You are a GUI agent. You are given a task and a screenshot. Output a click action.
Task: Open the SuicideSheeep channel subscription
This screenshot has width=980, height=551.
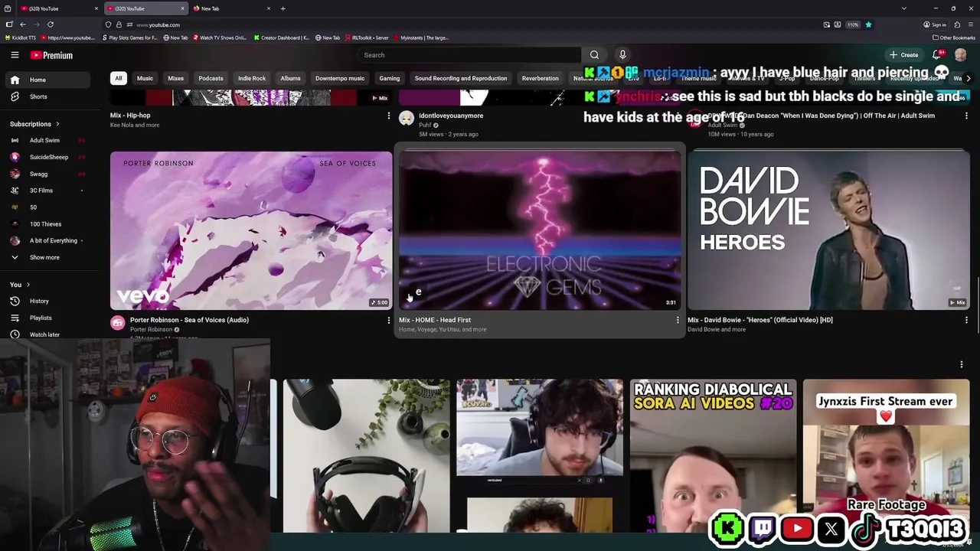click(49, 157)
